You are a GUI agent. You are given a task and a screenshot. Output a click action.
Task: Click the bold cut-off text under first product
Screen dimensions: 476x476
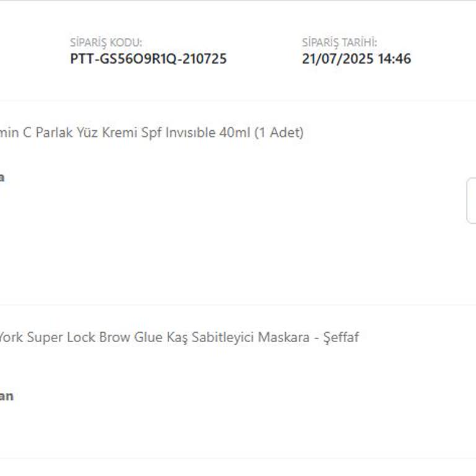click(2, 177)
